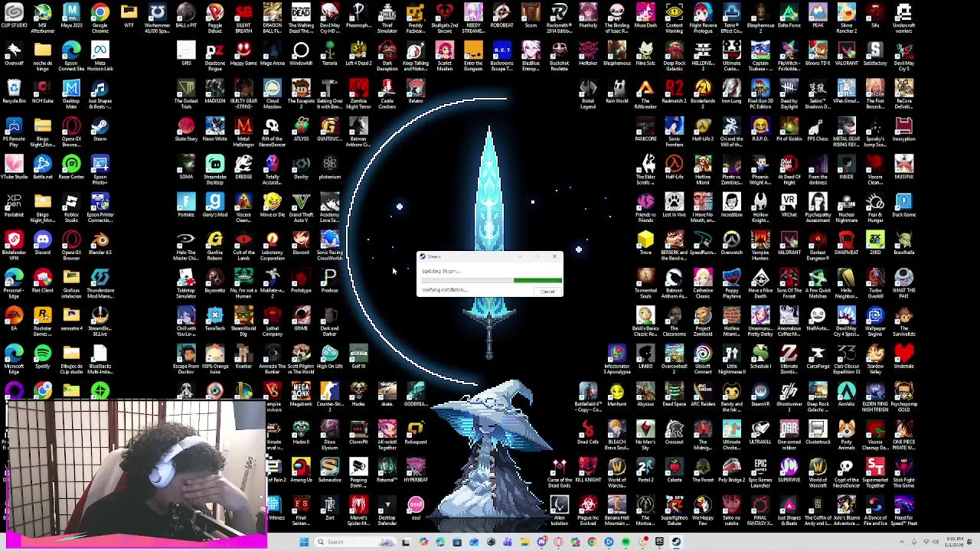Open the Duck Game desktop shortcut

903,206
